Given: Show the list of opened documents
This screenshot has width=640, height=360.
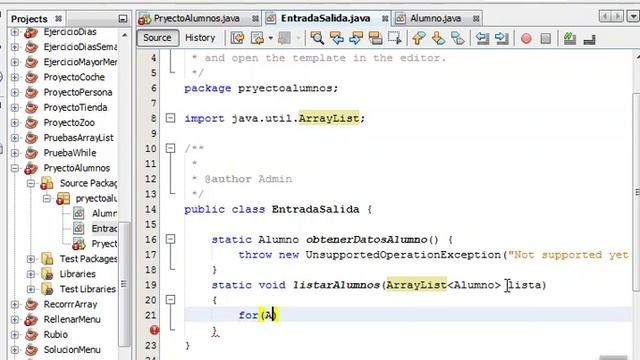Looking at the screenshot, I should coord(633,17).
